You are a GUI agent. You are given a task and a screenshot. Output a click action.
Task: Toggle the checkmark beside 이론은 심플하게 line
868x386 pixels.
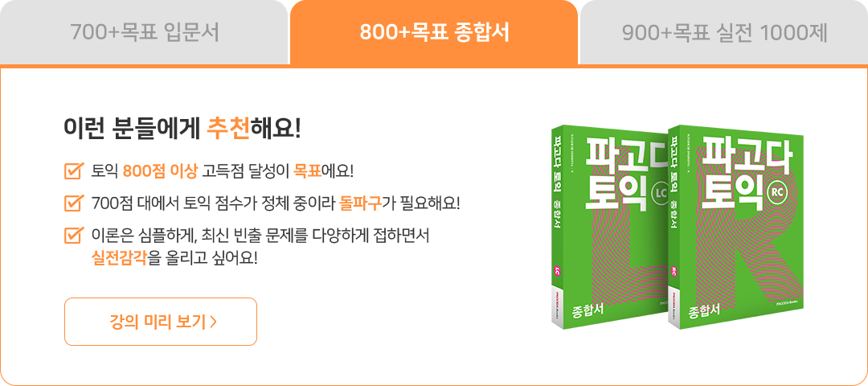(x=74, y=236)
